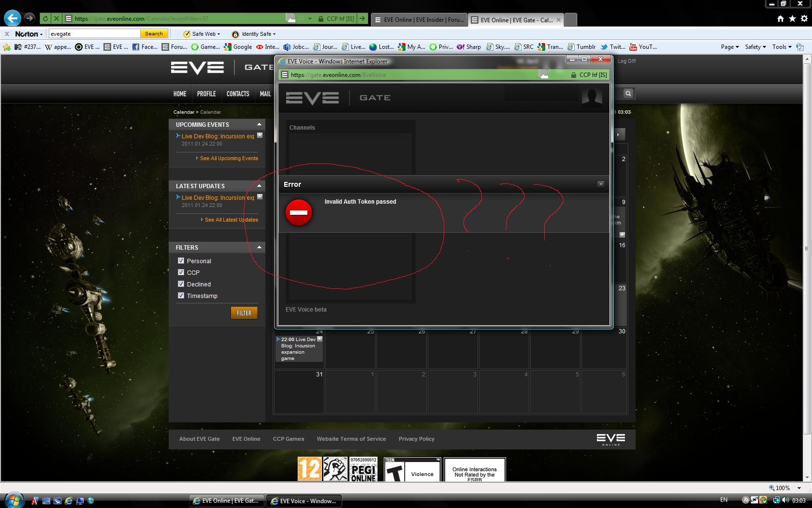Open the IE Home icon

[781, 18]
